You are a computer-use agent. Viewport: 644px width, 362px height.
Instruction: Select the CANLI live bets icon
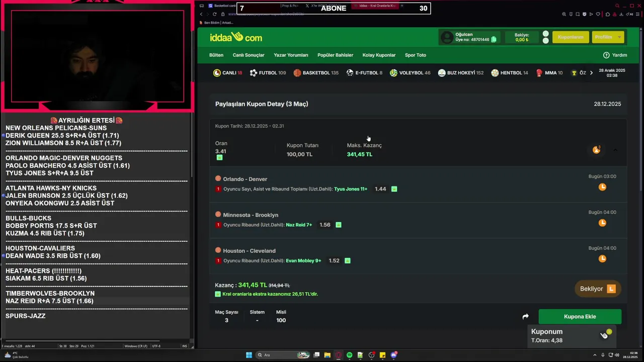tap(217, 73)
